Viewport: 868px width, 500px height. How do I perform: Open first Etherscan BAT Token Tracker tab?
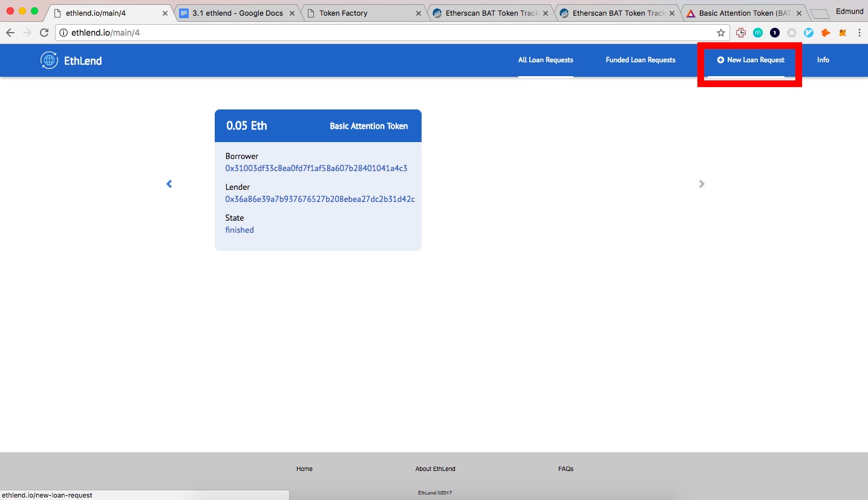coord(491,13)
